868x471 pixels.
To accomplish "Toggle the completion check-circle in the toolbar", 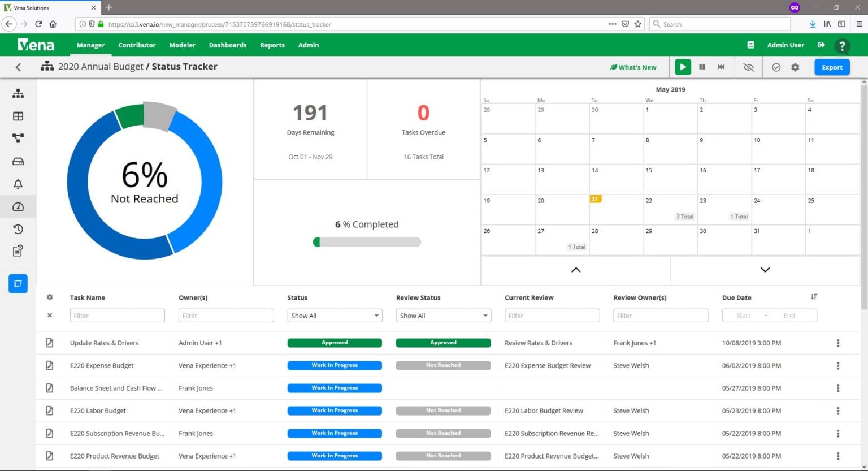I will coord(776,67).
